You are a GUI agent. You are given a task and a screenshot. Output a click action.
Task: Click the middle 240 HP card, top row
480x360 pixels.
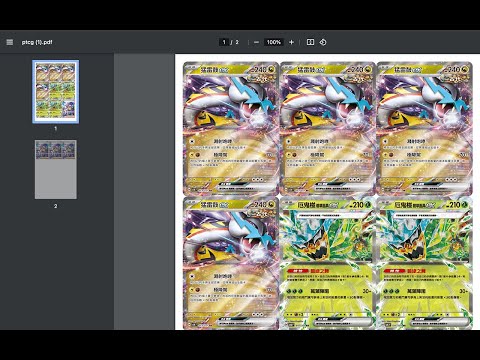(328, 129)
